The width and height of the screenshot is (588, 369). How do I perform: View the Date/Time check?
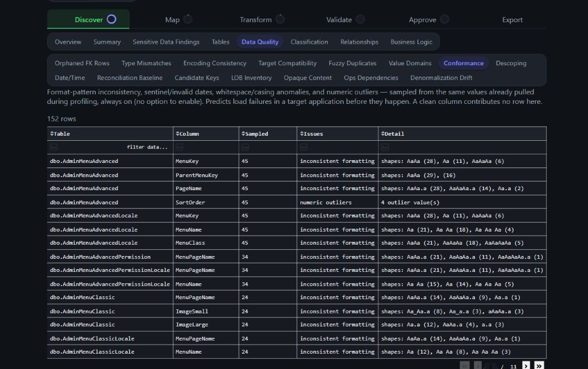[70, 78]
